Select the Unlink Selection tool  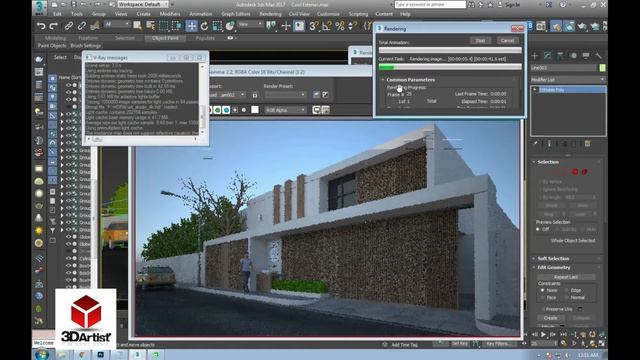click(82, 26)
